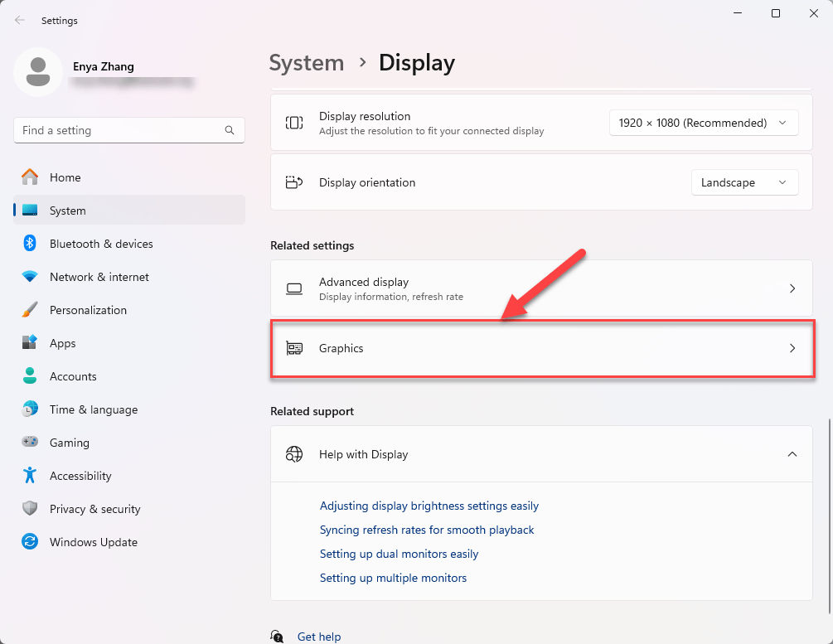Click the Gaming controller icon

pyautogui.click(x=30, y=442)
